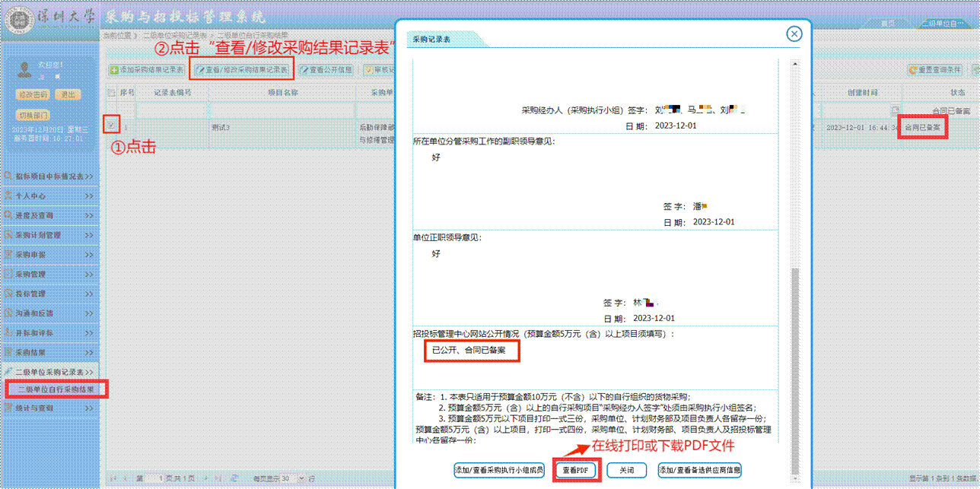Switch to the 首页 tab
The width and height of the screenshot is (980, 489).
(x=887, y=24)
